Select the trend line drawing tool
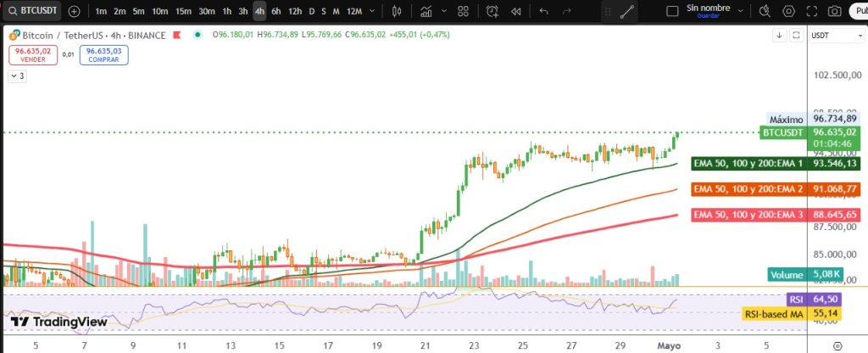This screenshot has height=353, width=868. tap(627, 12)
